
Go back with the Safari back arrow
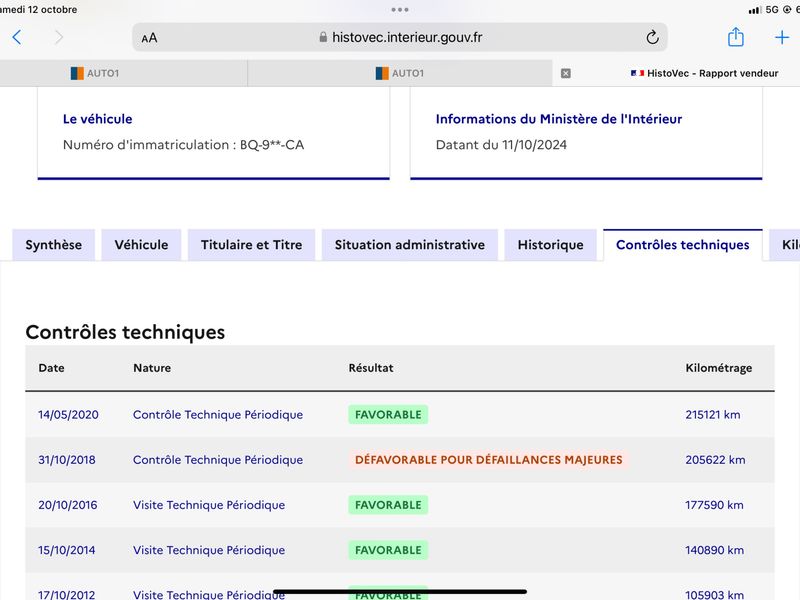pyautogui.click(x=17, y=37)
